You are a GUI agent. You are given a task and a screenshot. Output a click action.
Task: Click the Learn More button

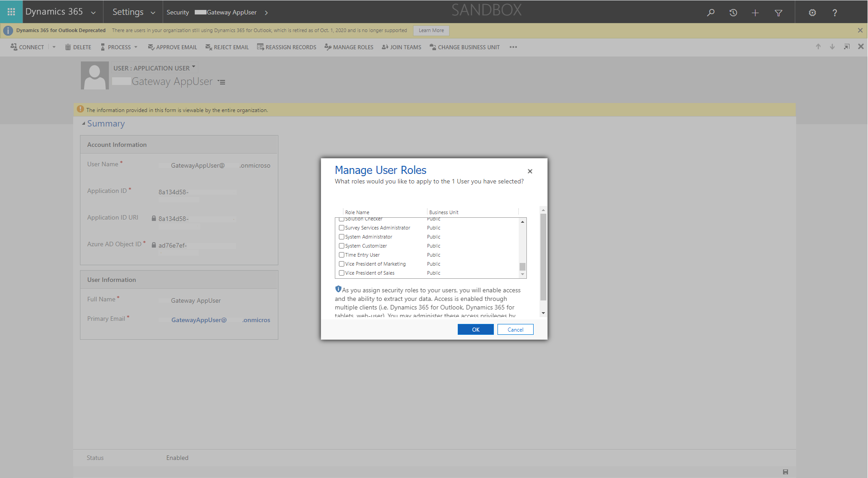431,31
